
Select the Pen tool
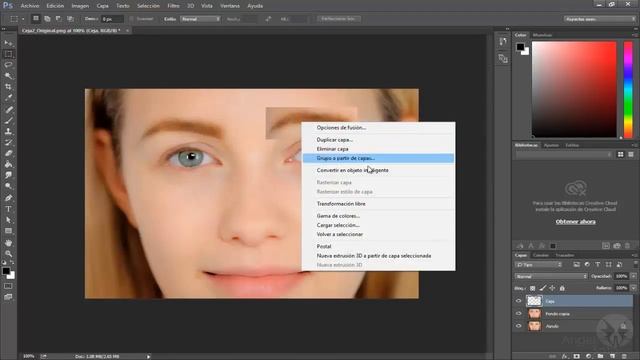coord(8,198)
